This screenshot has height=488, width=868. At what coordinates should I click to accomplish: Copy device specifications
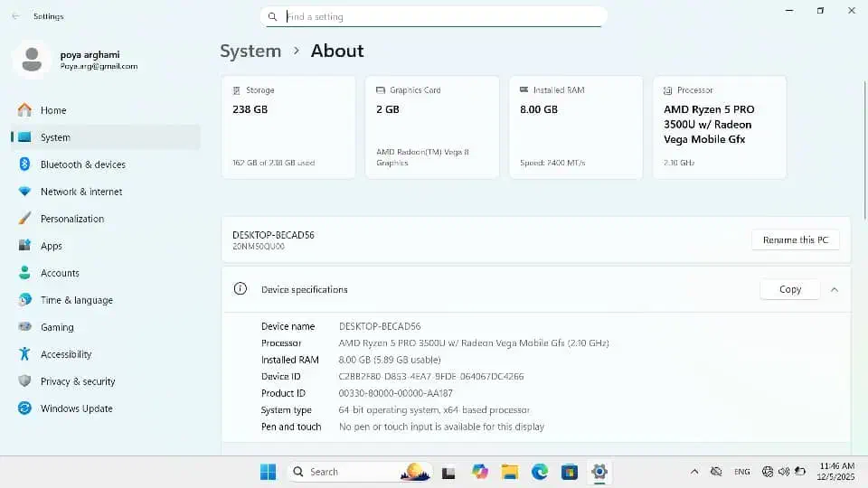tap(790, 289)
